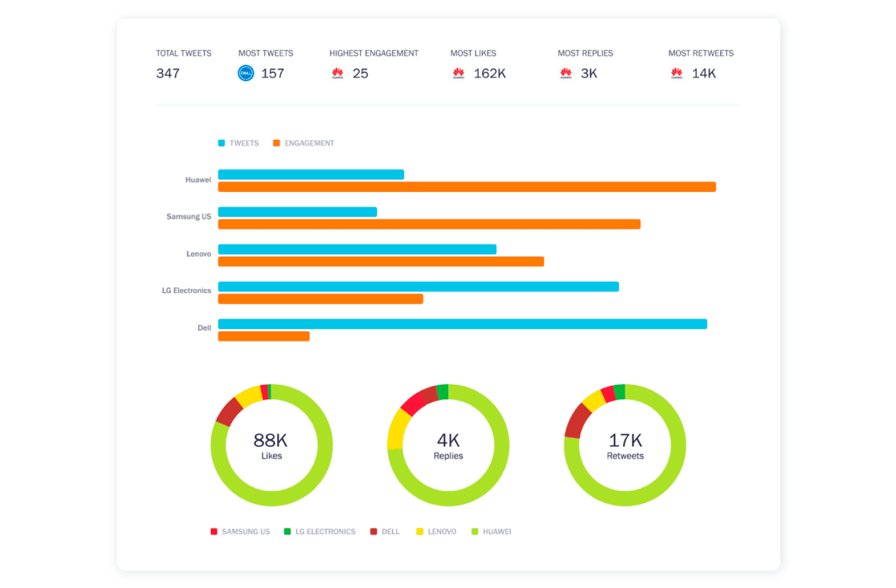Click Huawei logo under Most Likes
This screenshot has width=896, height=588.
[x=459, y=73]
